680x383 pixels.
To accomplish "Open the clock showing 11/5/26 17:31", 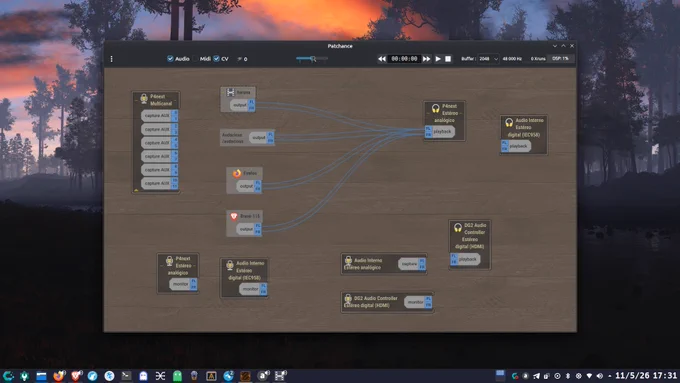I will pos(646,376).
